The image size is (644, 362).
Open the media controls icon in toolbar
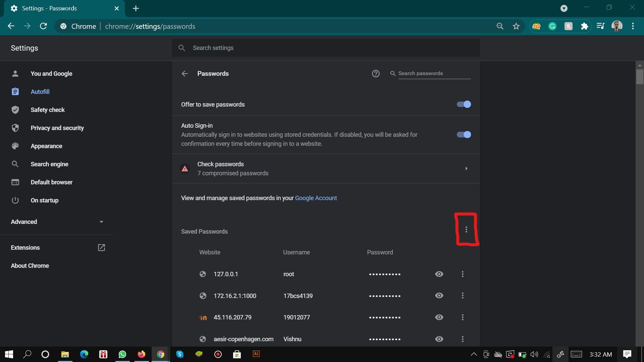600,26
